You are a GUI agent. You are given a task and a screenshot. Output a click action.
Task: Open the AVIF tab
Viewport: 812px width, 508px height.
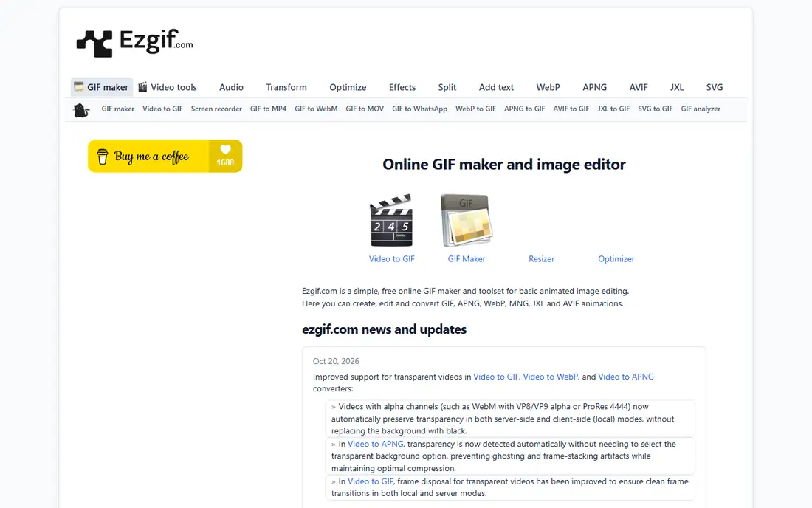point(639,87)
